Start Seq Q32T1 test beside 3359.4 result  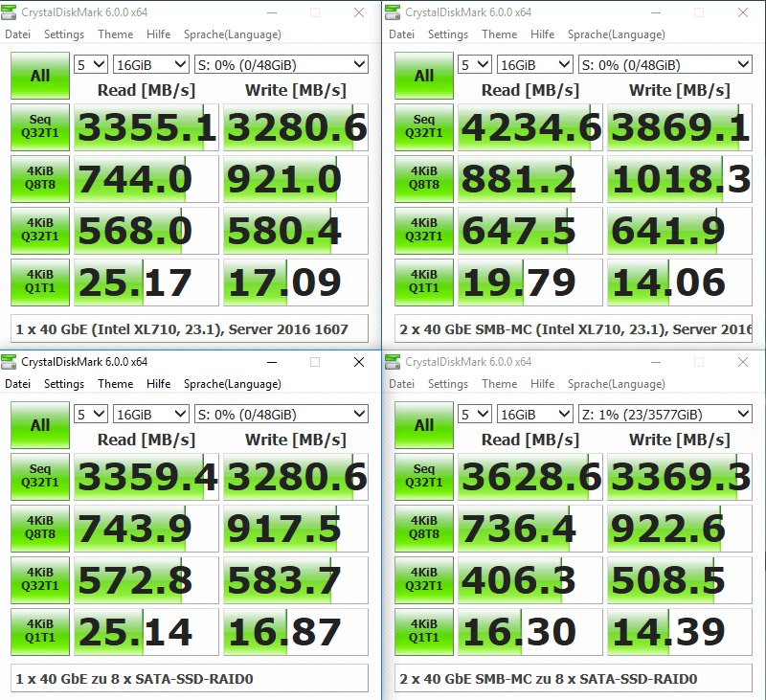[x=40, y=476]
